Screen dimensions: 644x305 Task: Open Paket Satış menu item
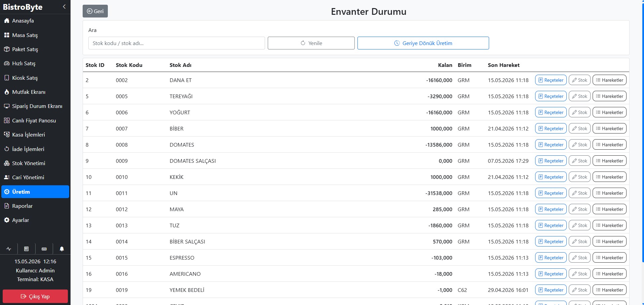point(35,49)
